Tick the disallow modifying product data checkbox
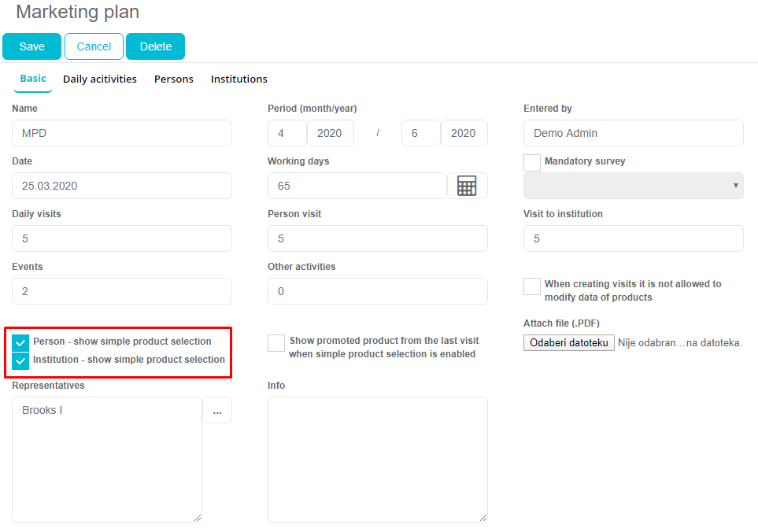The height and width of the screenshot is (532, 758). [532, 286]
